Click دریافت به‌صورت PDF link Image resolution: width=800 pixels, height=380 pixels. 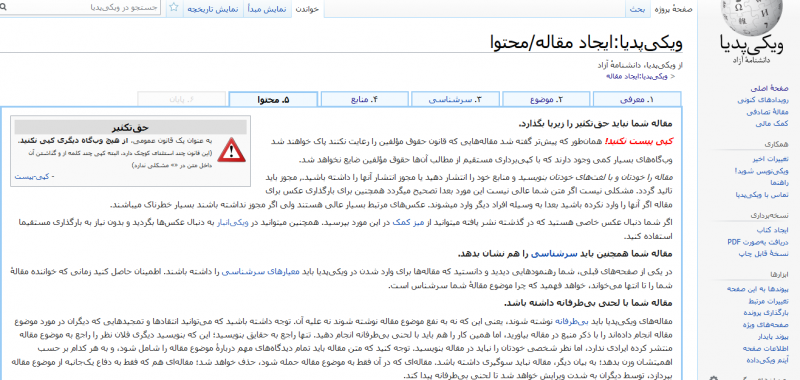click(x=758, y=242)
